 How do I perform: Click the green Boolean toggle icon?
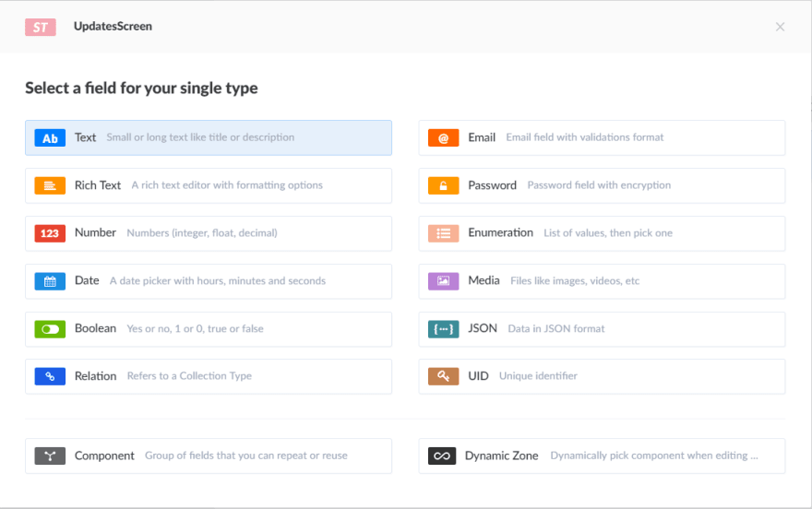[x=50, y=329]
